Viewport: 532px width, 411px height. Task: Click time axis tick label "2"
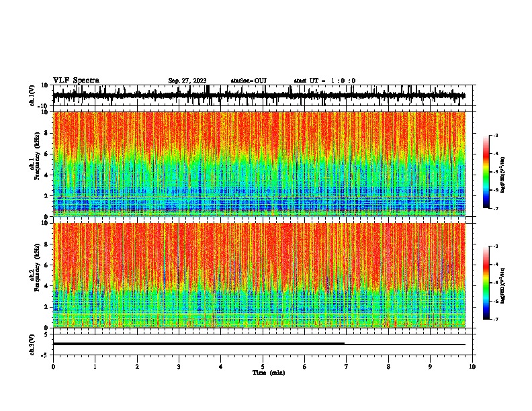(137, 367)
